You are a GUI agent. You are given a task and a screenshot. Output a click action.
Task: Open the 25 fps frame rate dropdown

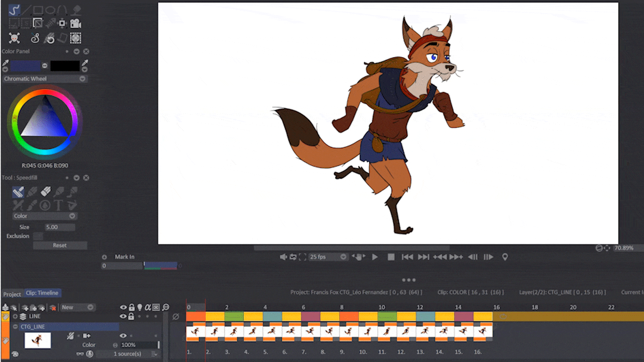coord(343,257)
